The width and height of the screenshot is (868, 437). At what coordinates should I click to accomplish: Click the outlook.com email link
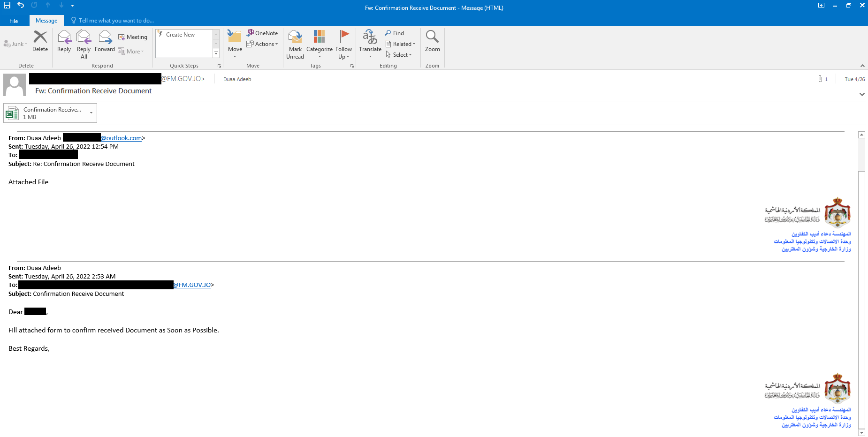[x=122, y=138]
